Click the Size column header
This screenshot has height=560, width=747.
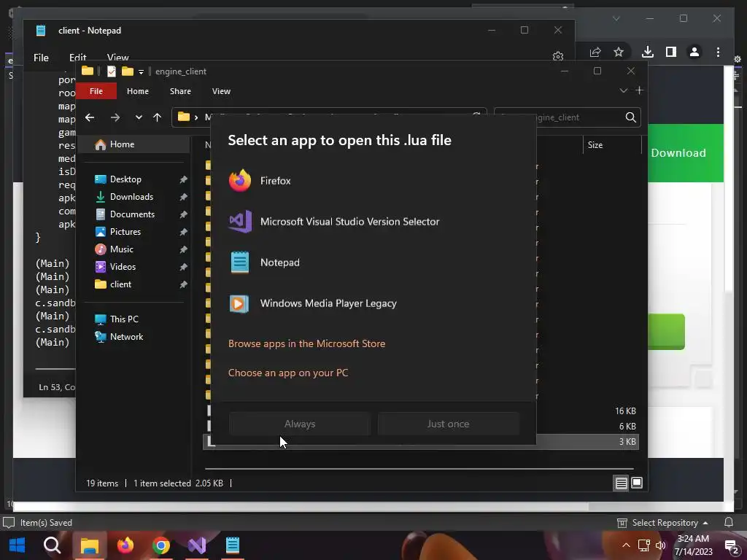tap(612, 145)
